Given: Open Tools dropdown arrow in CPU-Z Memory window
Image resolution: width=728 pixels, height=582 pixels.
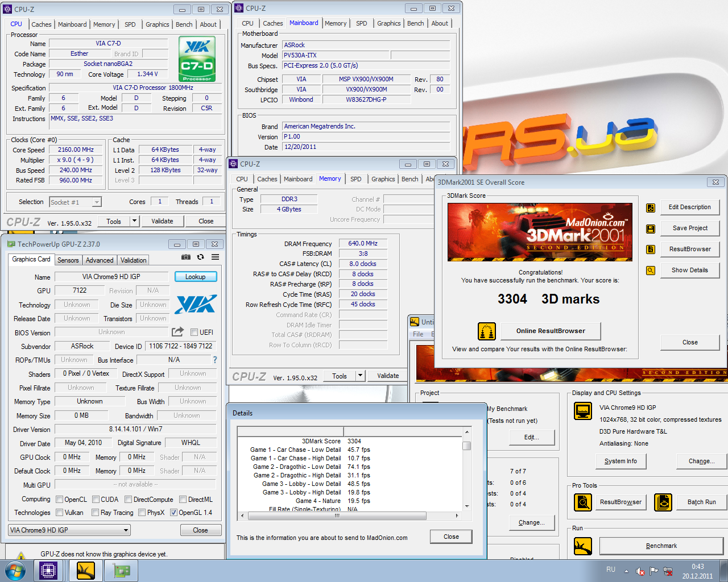Looking at the screenshot, I should coord(360,376).
